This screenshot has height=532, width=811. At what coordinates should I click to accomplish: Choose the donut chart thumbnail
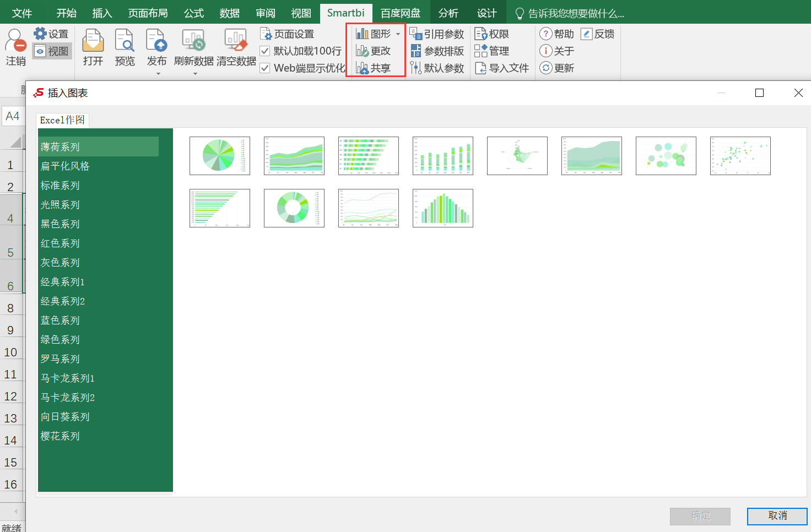tap(294, 208)
